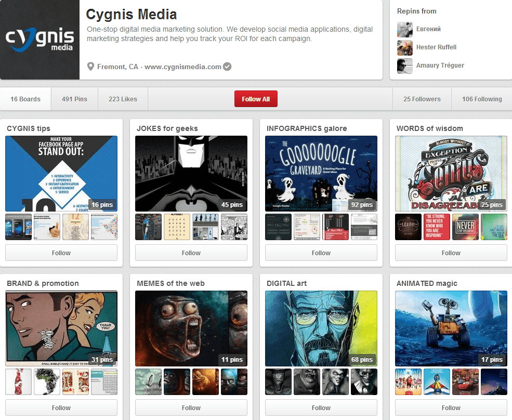The image size is (512, 420).
Task: Follow the BRAND & promotion board
Action: coord(61,408)
